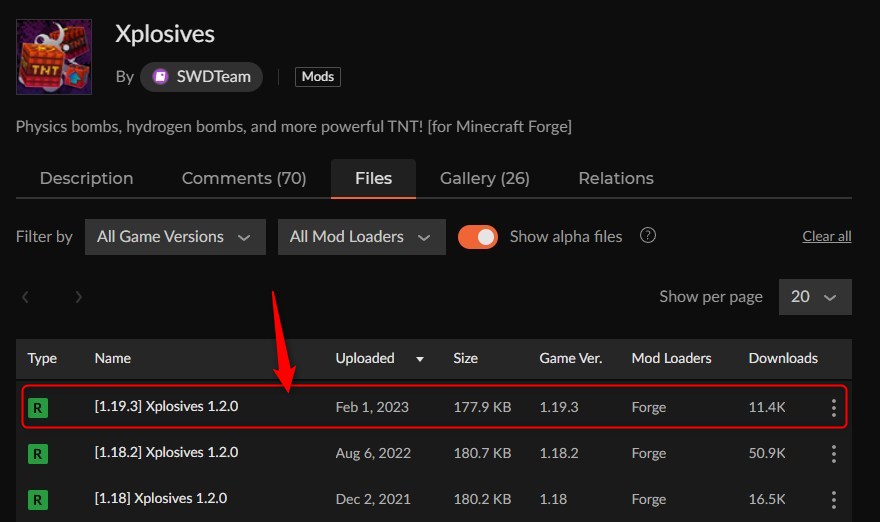880x522 pixels.
Task: Switch to the Description tab
Action: (86, 178)
